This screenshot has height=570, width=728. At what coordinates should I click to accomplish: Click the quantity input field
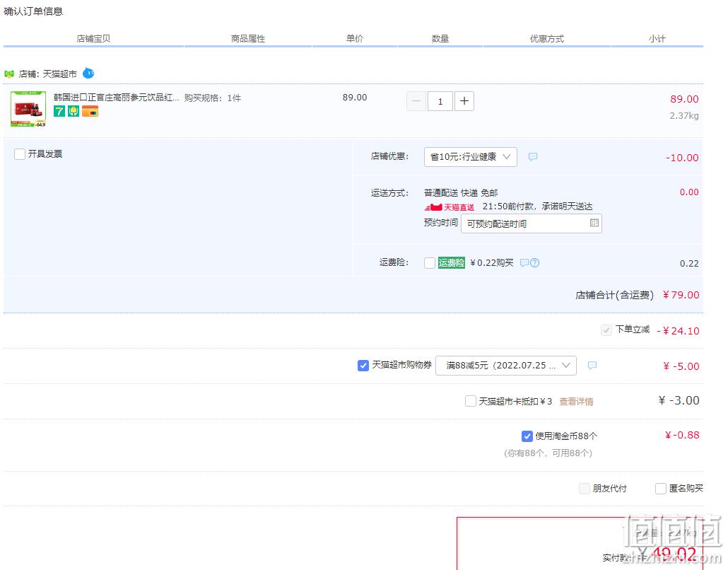click(440, 101)
